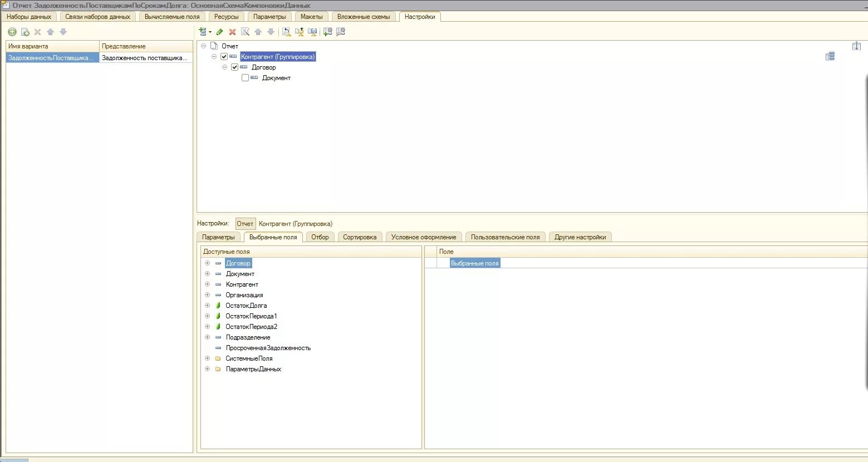This screenshot has width=868, height=462.
Task: Move variant up in the list
Action: tap(51, 32)
